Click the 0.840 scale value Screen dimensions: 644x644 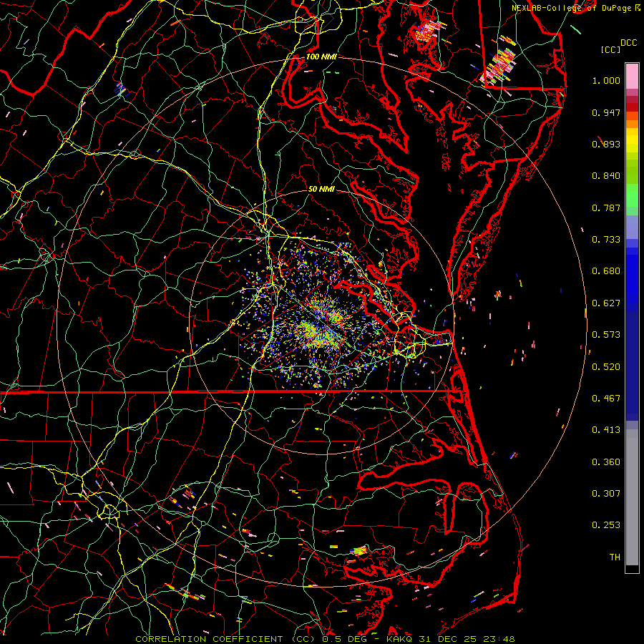coord(606,176)
